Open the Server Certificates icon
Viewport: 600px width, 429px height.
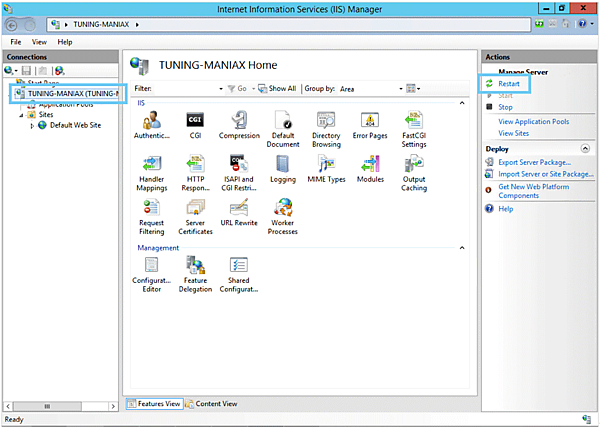click(x=195, y=213)
